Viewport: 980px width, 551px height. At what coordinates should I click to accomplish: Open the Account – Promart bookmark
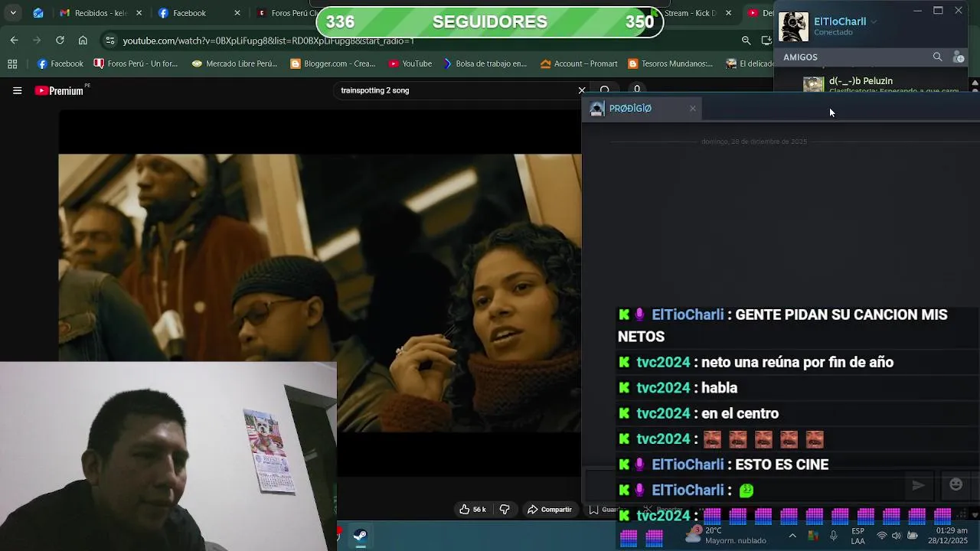pos(579,64)
